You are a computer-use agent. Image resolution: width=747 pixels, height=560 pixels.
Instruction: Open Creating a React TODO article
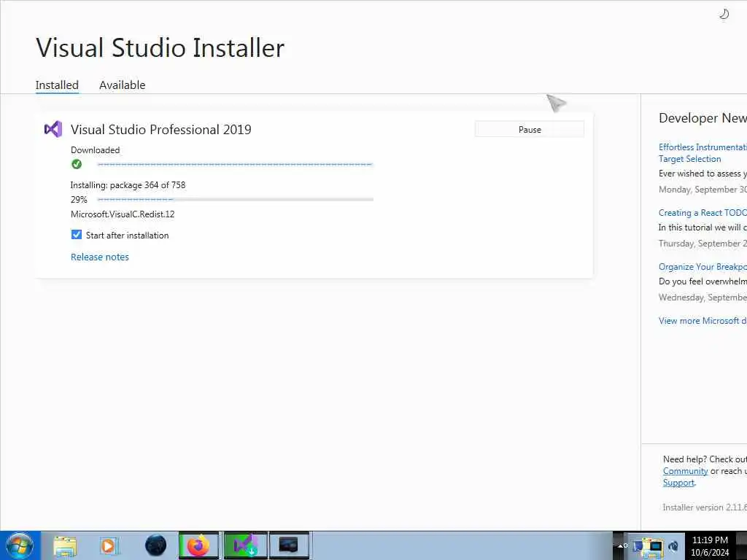(x=703, y=212)
